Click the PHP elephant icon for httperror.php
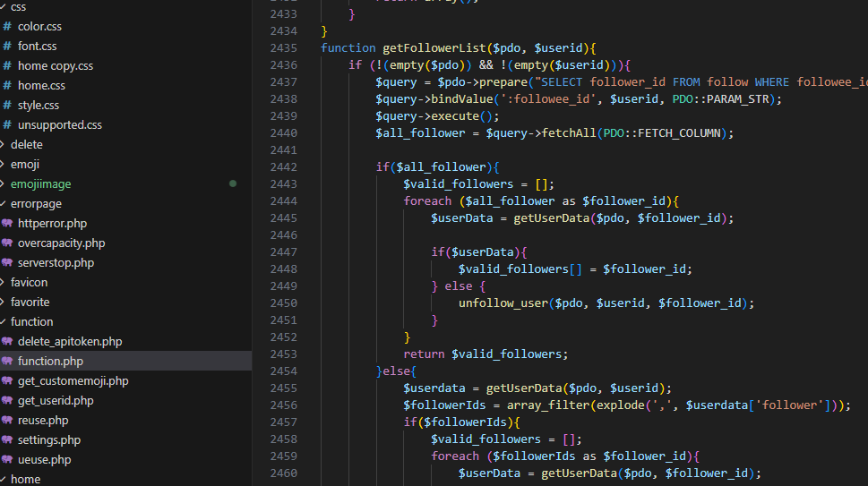The width and height of the screenshot is (868, 486). [x=7, y=224]
